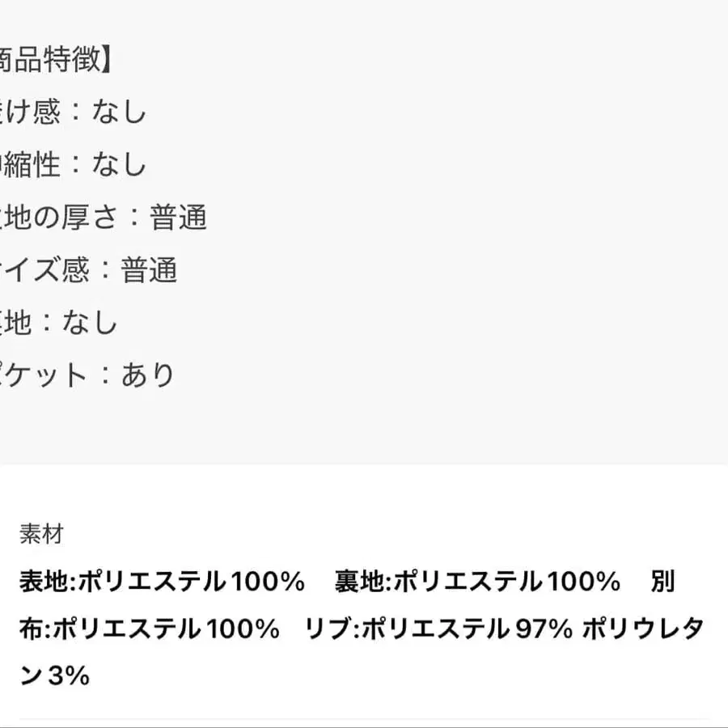This screenshot has width=728, height=728.
Task: Click the なし value in the gray 裏地 row
Action: point(90,322)
